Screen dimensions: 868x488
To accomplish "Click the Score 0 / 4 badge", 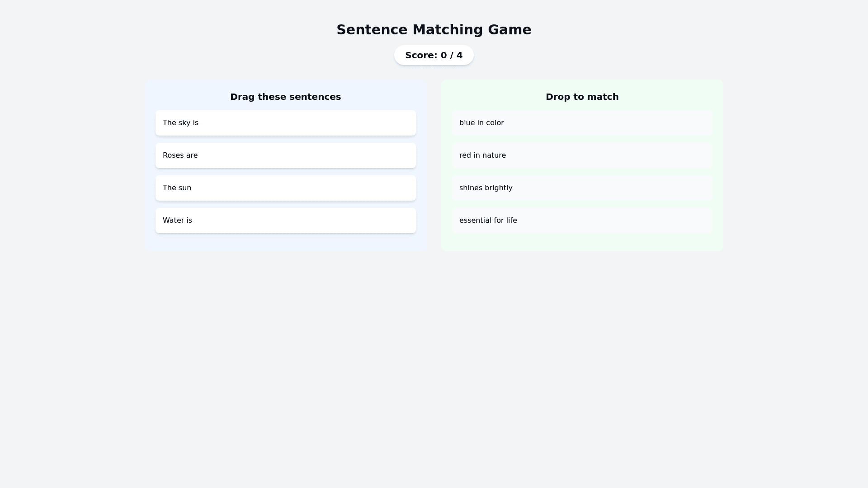I will point(434,55).
